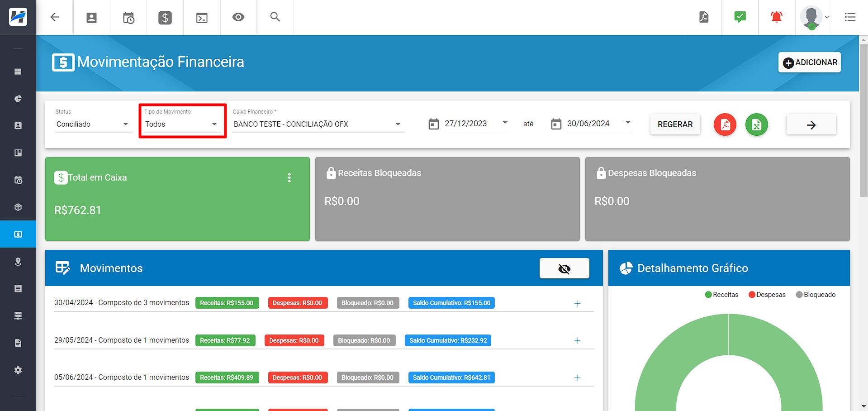The height and width of the screenshot is (411, 868).
Task: Click Despesas: R$0.00 badge in 29/05/2024 row
Action: point(294,340)
